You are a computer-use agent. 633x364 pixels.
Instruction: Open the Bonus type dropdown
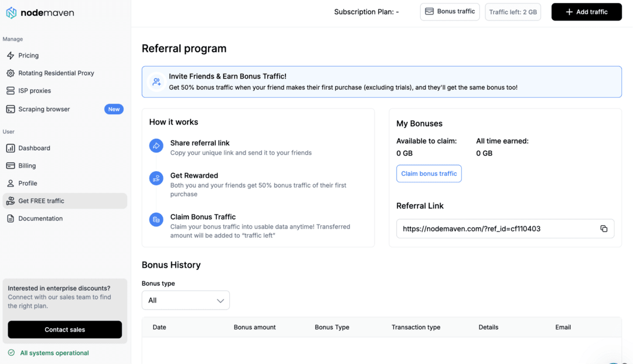186,300
